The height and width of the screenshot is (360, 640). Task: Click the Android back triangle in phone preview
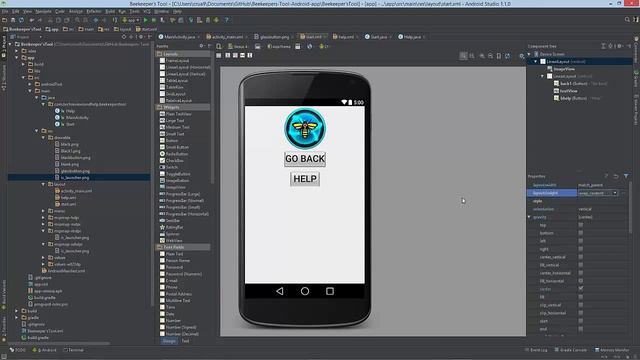tap(280, 291)
